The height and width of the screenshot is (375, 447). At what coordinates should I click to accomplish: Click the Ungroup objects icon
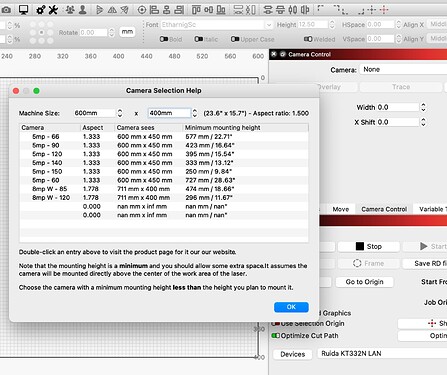(83, 10)
